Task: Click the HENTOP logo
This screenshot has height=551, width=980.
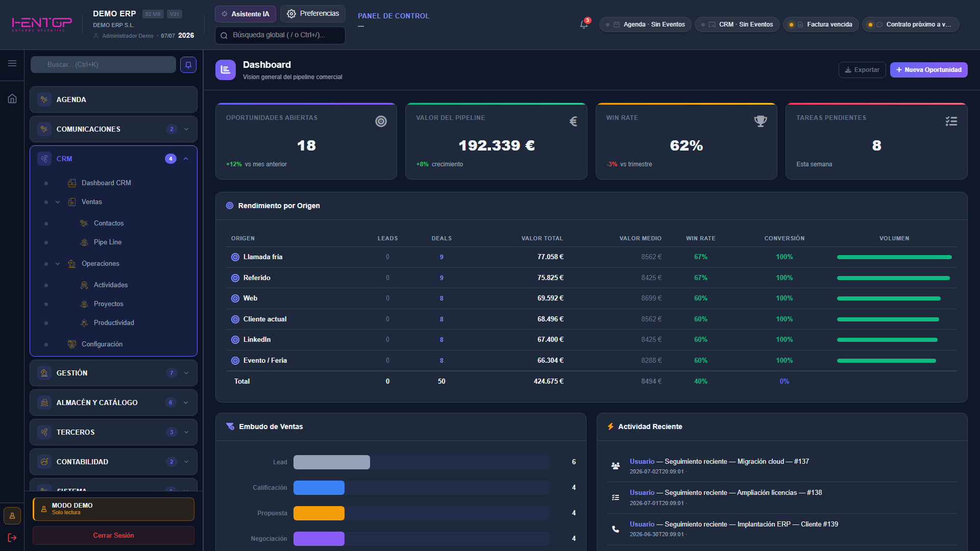Action: coord(42,24)
